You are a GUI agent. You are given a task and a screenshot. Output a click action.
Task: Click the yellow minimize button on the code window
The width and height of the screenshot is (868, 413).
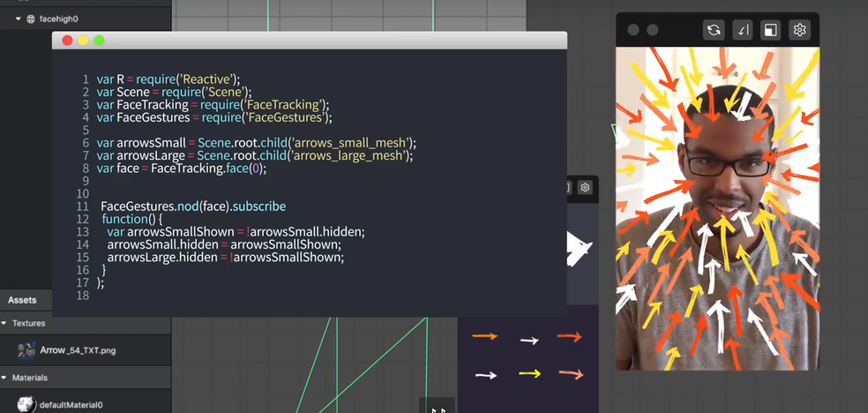tap(83, 41)
